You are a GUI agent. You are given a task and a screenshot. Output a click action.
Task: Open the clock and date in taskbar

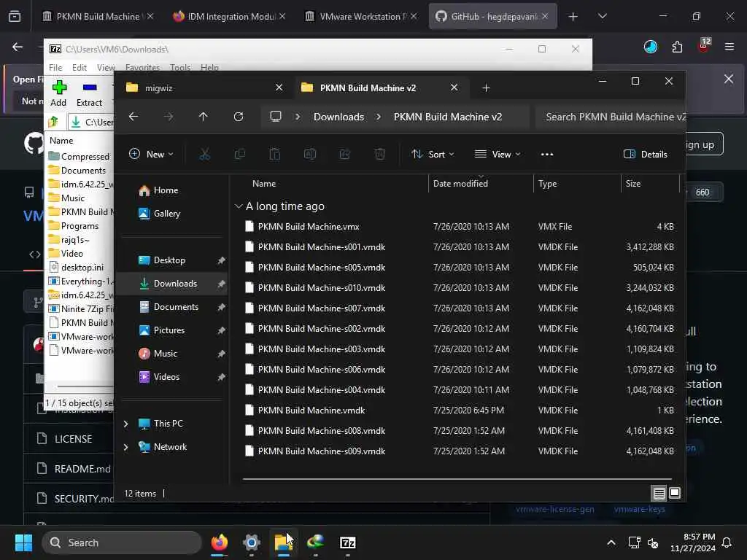[x=693, y=542]
